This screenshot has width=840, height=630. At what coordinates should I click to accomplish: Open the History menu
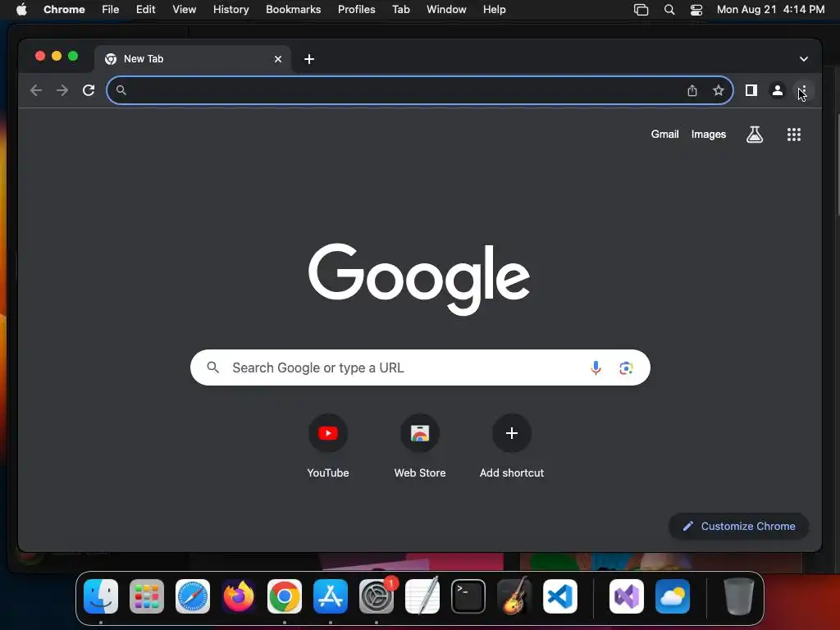231,10
